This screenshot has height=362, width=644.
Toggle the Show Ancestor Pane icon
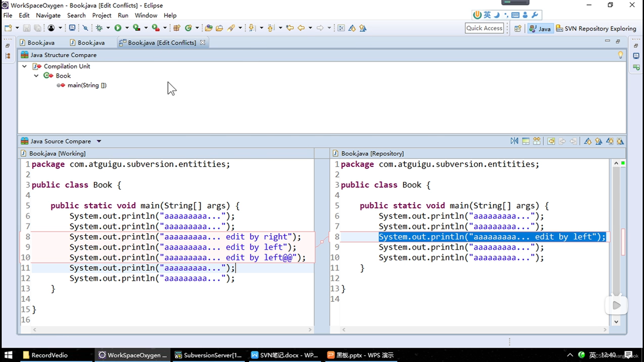pos(526,141)
